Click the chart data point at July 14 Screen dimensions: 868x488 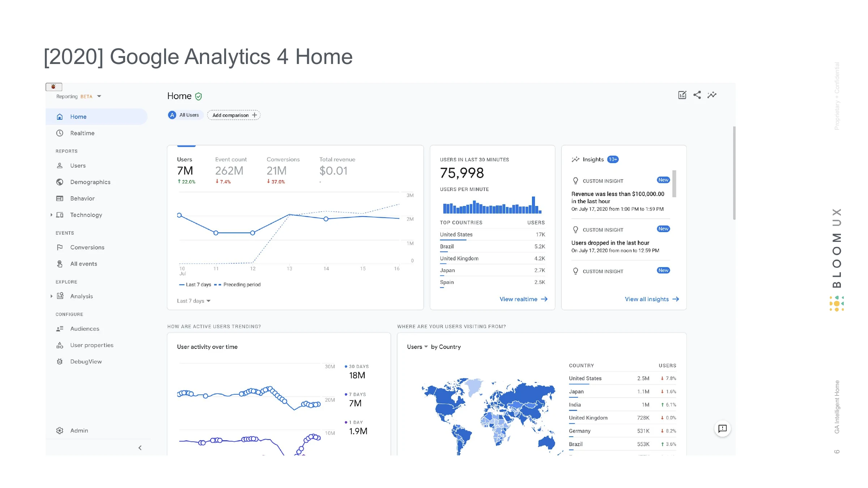point(326,219)
